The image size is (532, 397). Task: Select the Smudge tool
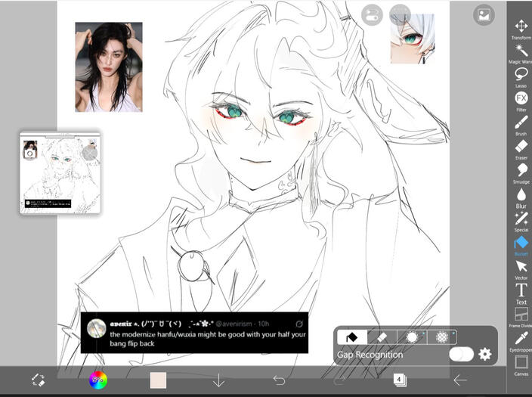(521, 173)
